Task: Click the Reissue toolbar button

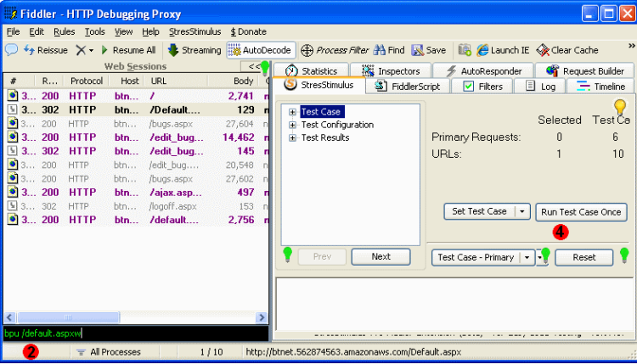Action: point(46,50)
